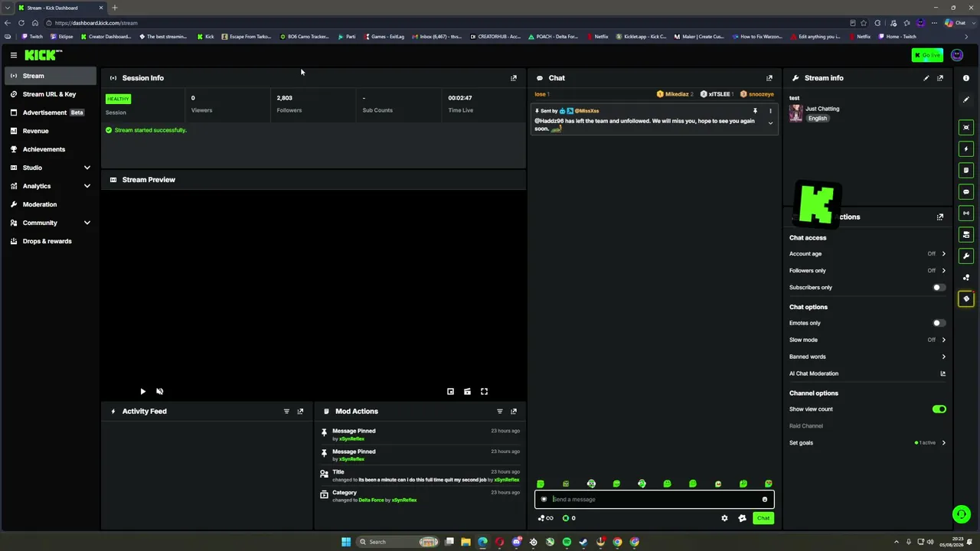Toggle theater mode on stream preview
980x551 pixels.
pyautogui.click(x=467, y=392)
